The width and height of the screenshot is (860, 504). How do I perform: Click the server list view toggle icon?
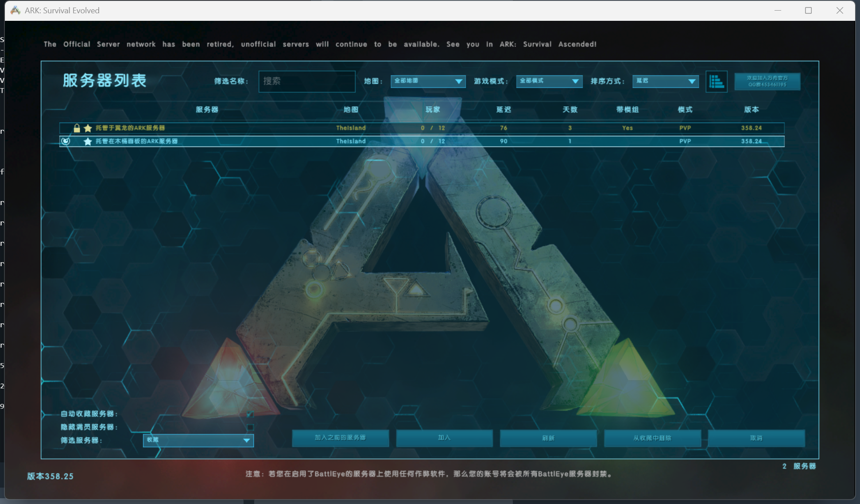[x=716, y=81]
